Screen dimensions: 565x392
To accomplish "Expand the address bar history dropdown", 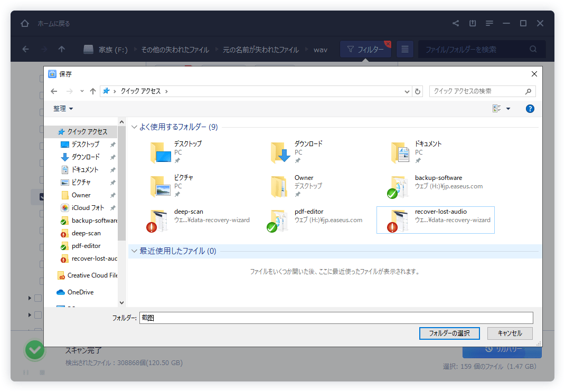I will click(407, 91).
